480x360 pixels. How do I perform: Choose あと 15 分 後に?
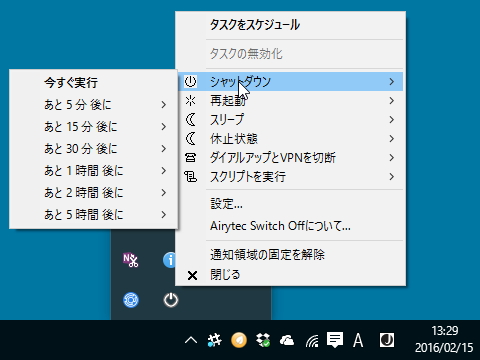(x=93, y=127)
